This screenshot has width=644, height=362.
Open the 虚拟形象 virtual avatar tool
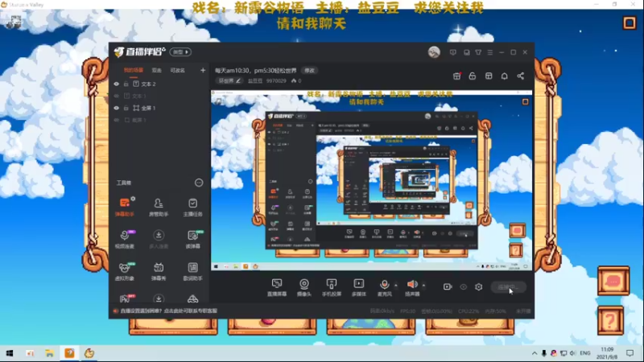[125, 271]
